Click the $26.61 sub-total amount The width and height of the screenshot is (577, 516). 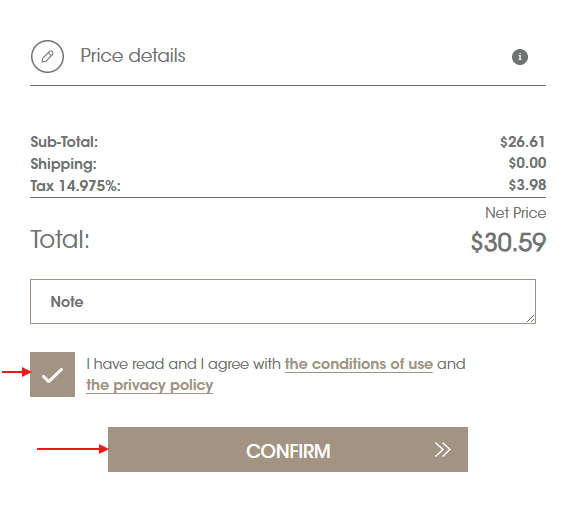click(x=523, y=142)
